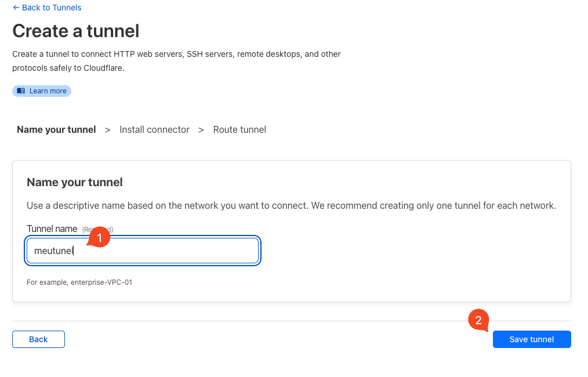
Task: Click the red annotation marker numbered 2
Action: (478, 320)
